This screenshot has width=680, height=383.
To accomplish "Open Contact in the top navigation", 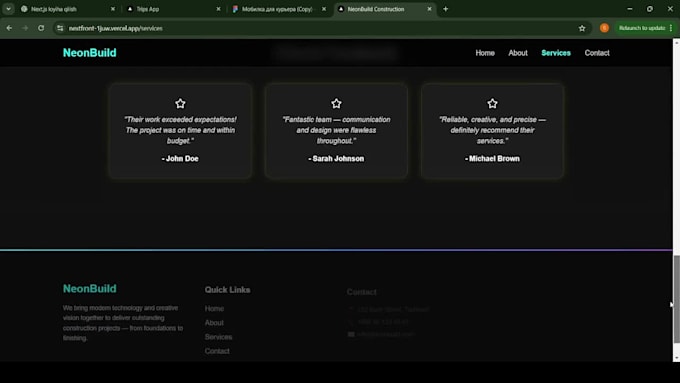I will (x=597, y=53).
